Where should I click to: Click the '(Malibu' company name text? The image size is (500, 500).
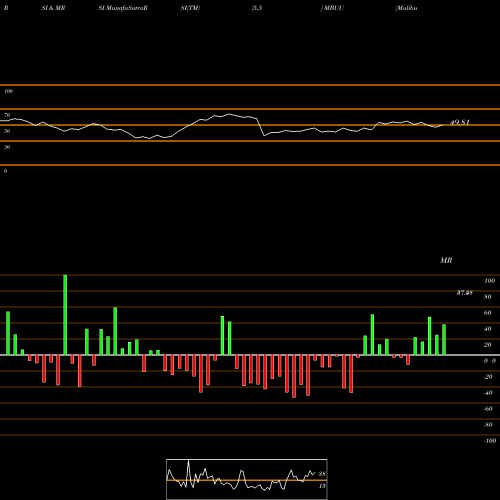(406, 8)
